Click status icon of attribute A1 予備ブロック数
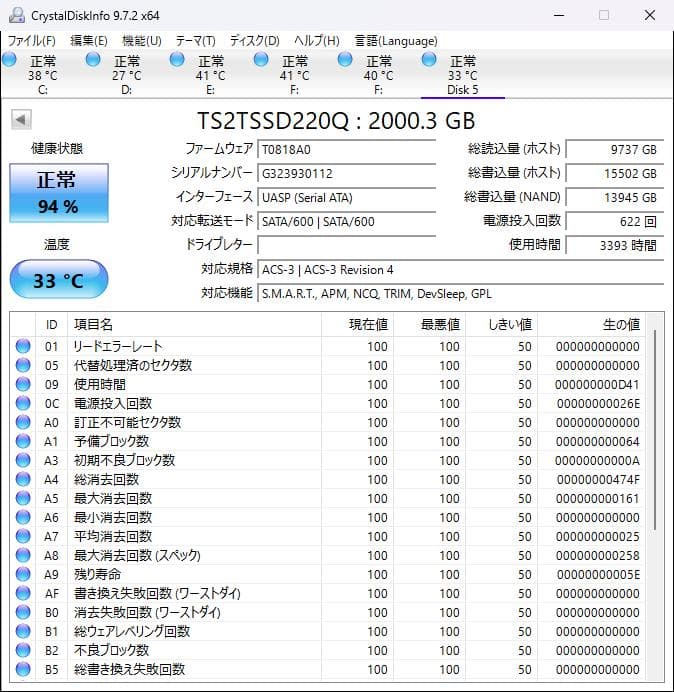Image resolution: width=674 pixels, height=692 pixels. [x=23, y=441]
